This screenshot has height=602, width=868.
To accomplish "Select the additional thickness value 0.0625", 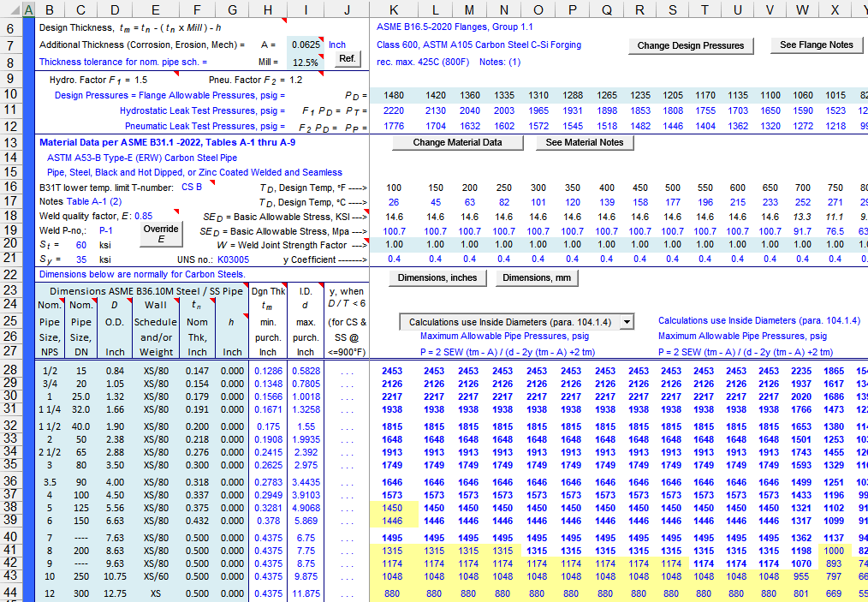I will coord(306,45).
